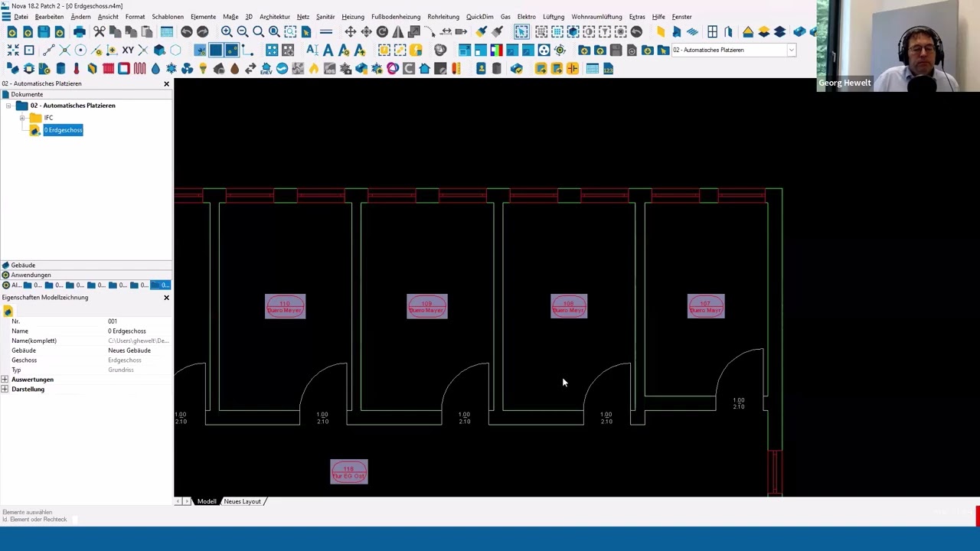Select the IFC folder in the documents tree
The height and width of the screenshot is (551, 980).
click(48, 118)
